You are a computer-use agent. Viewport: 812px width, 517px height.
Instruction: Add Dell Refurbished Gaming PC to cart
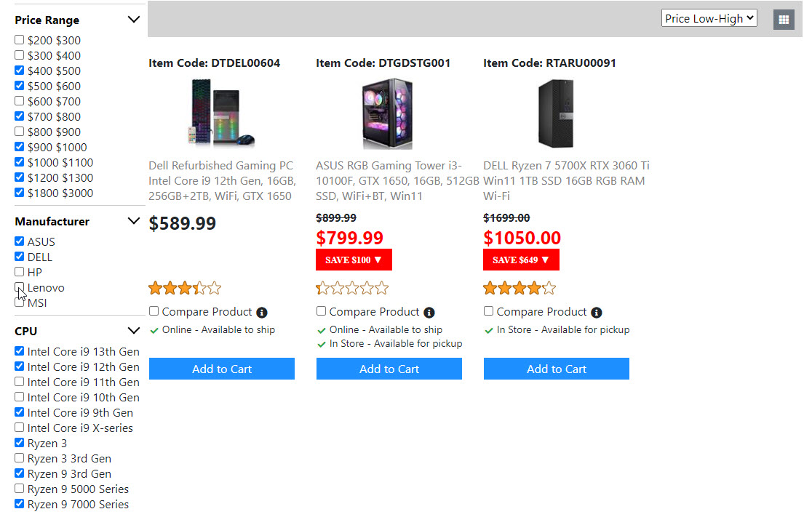click(x=222, y=369)
